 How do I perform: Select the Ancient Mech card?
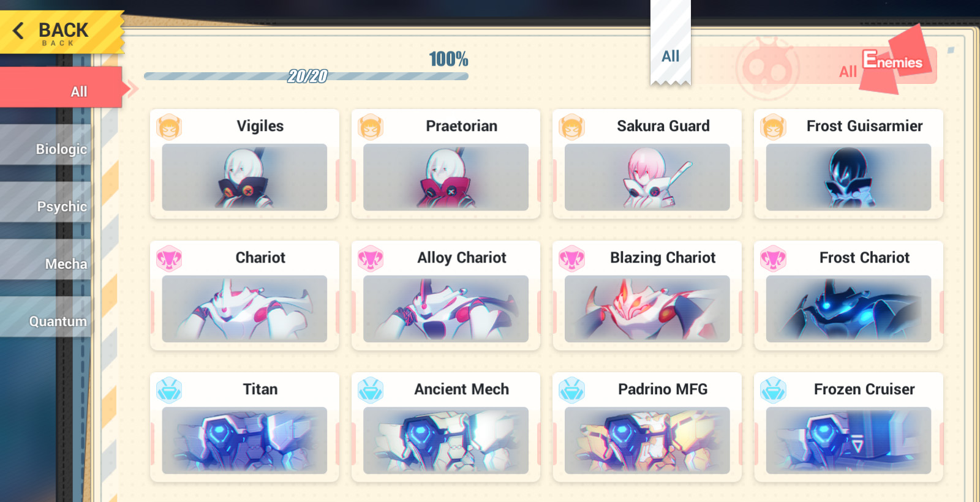tap(446, 427)
